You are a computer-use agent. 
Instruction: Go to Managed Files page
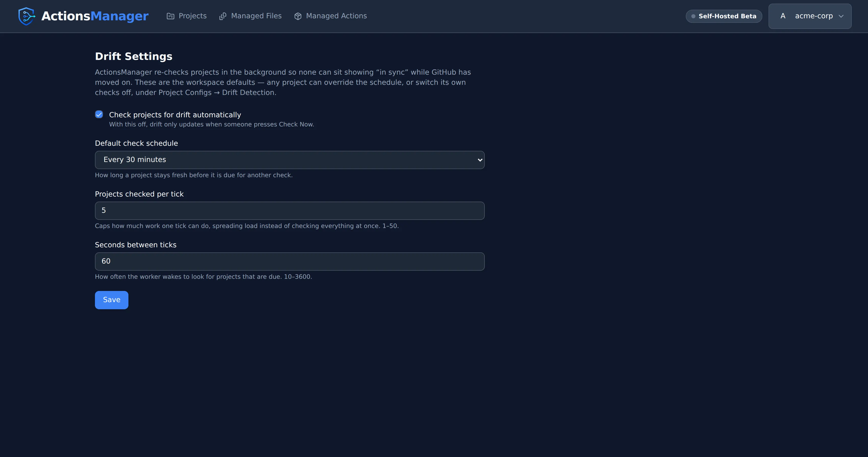(x=250, y=16)
